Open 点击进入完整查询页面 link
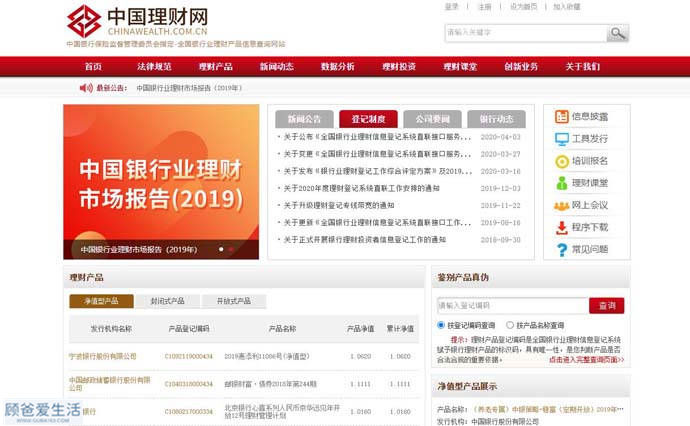This screenshot has width=690, height=426. point(586,360)
